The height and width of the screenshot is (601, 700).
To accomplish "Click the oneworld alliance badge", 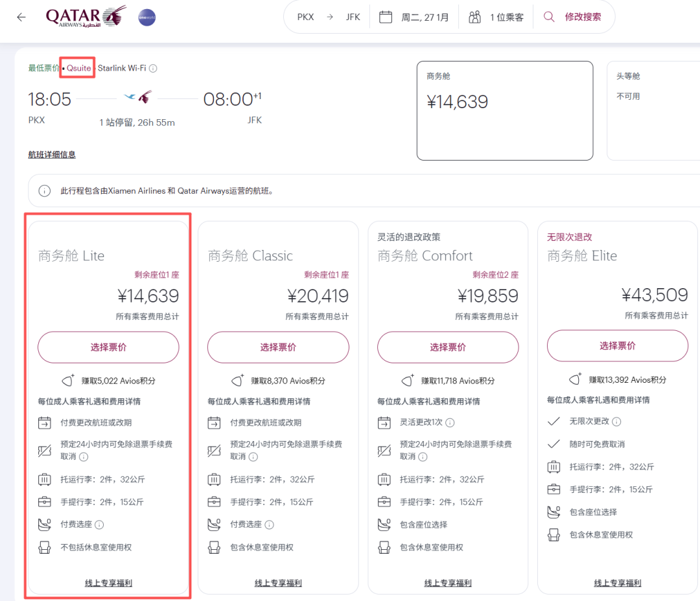I will 147,17.
